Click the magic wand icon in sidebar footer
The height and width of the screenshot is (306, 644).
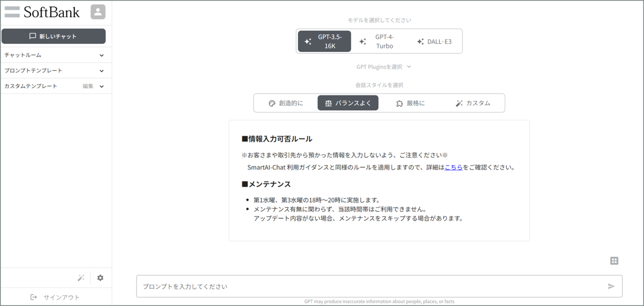point(81,278)
